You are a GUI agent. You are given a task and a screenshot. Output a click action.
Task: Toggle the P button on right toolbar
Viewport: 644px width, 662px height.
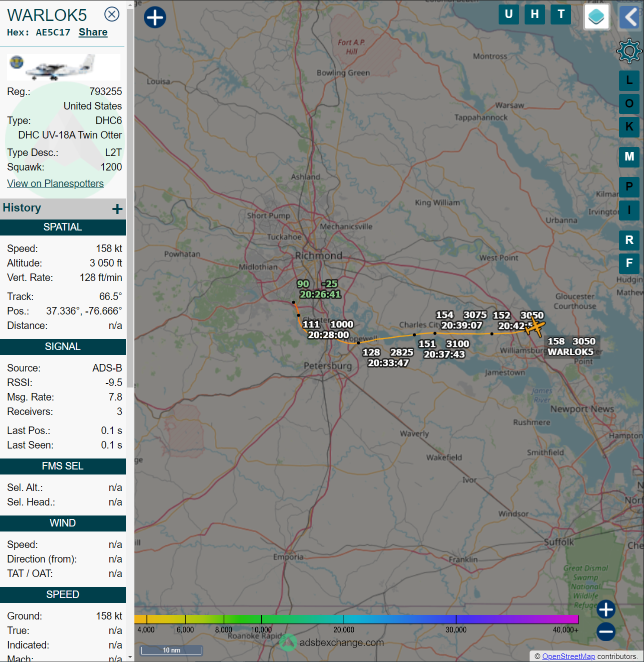click(629, 187)
